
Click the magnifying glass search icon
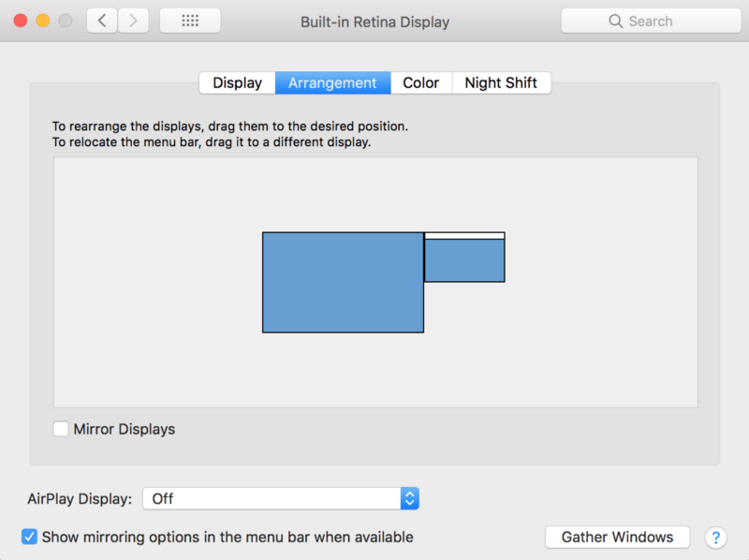pyautogui.click(x=615, y=21)
